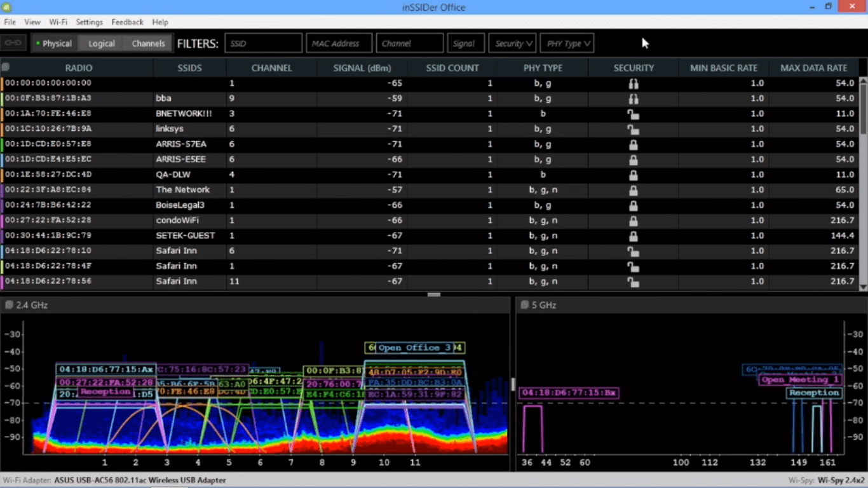Viewport: 868px width, 488px height.
Task: Click the pin icon on the network table header
Action: (x=5, y=66)
